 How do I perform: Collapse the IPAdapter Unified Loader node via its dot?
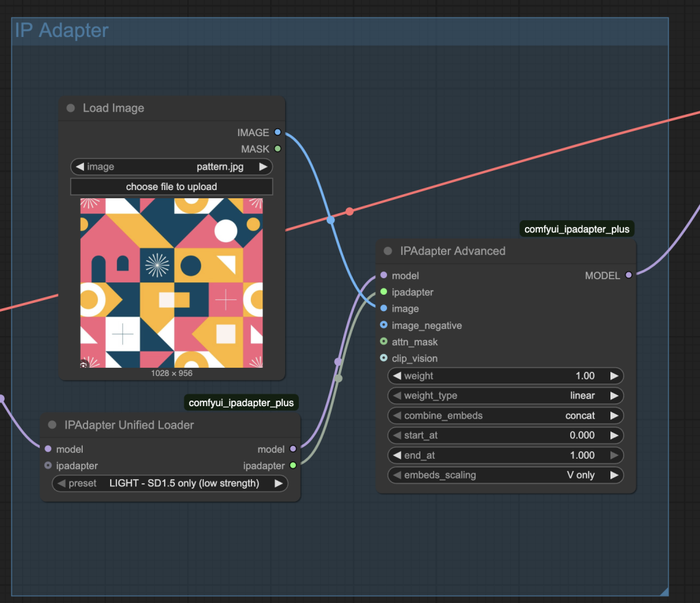click(x=52, y=425)
